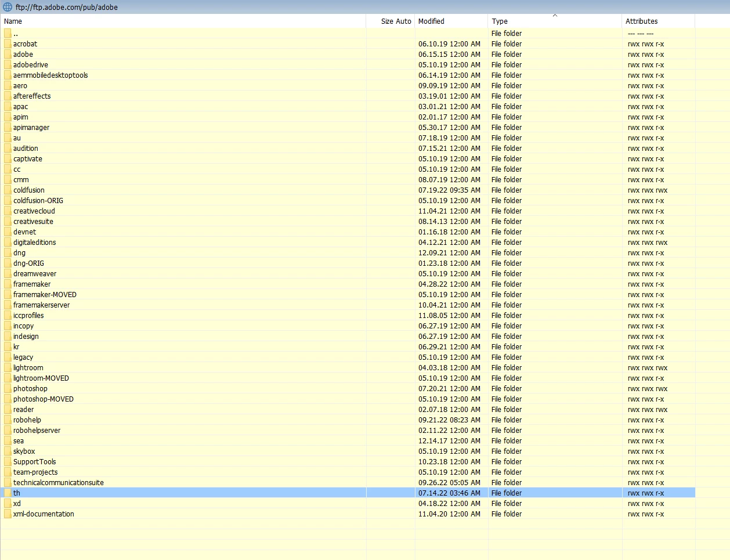Click the '07.19.22 09:35 AM' modified date

tap(449, 190)
